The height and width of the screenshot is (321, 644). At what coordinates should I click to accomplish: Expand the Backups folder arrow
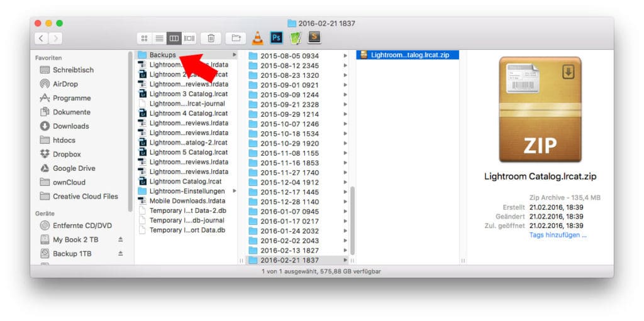click(x=235, y=55)
